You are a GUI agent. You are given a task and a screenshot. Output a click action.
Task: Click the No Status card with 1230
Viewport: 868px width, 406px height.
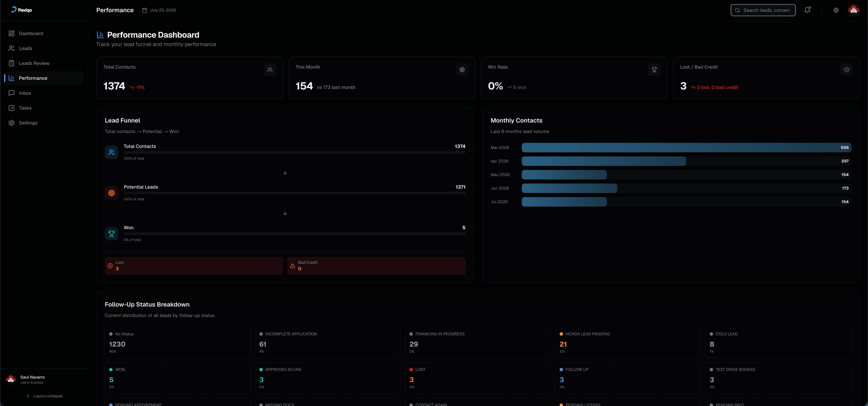178,342
